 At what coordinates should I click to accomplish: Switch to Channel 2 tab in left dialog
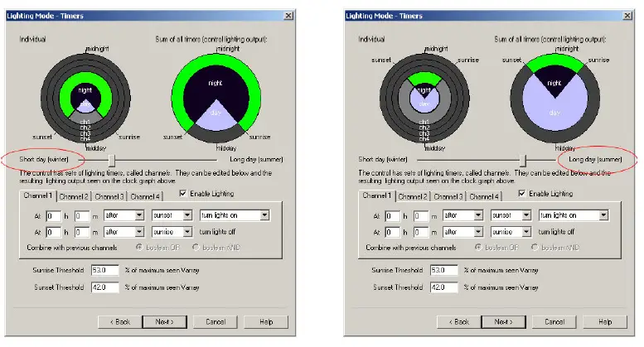(74, 197)
